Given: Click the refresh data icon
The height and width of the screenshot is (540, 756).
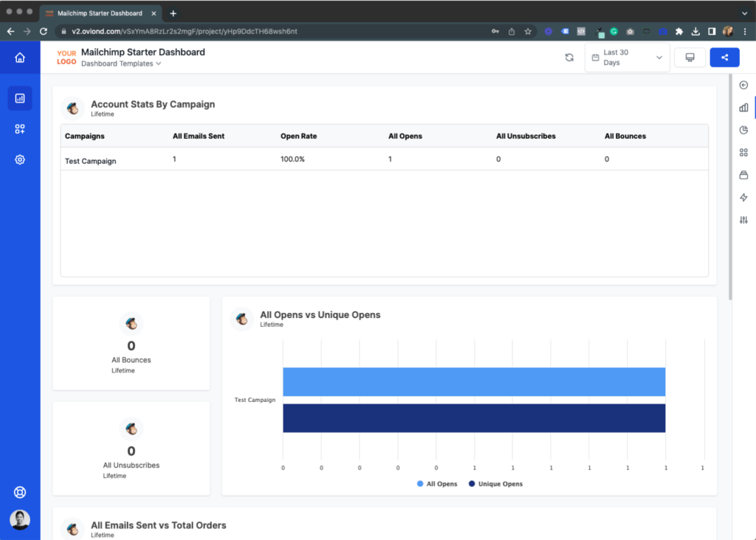Looking at the screenshot, I should [569, 58].
